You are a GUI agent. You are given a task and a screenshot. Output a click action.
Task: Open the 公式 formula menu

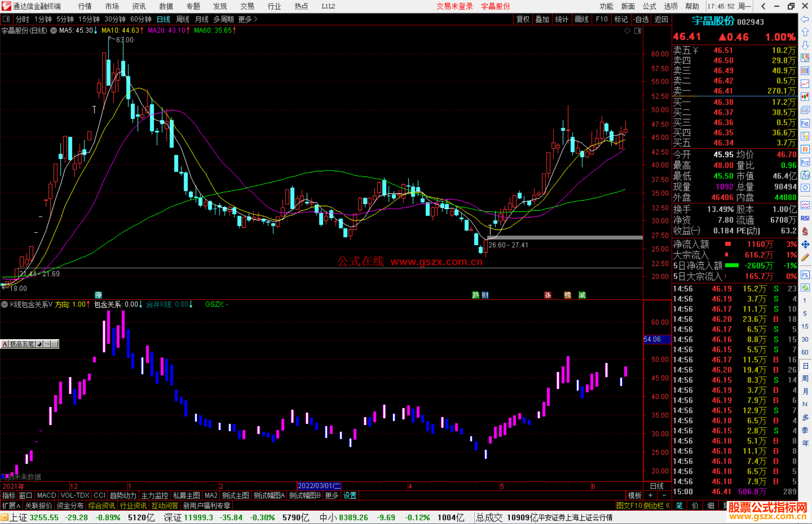pos(649,6)
